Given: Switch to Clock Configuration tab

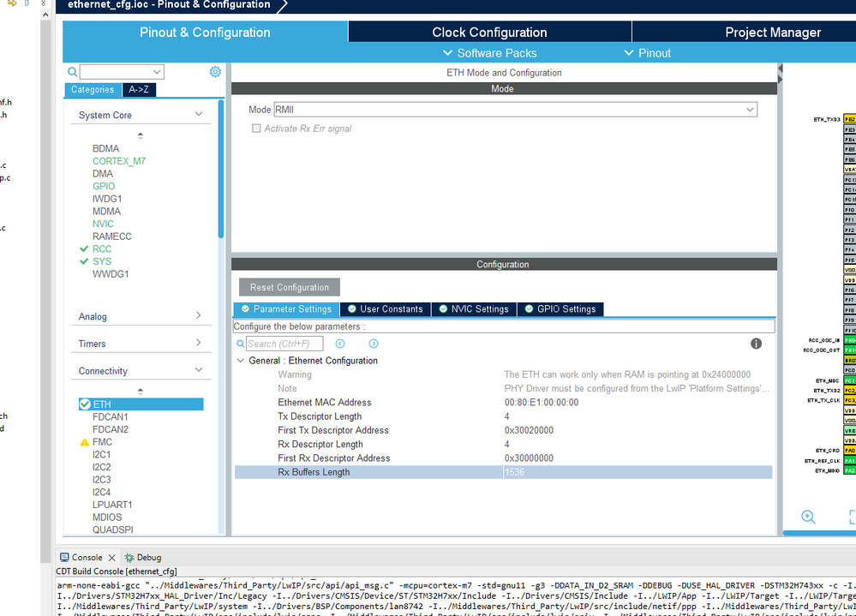Looking at the screenshot, I should [489, 33].
